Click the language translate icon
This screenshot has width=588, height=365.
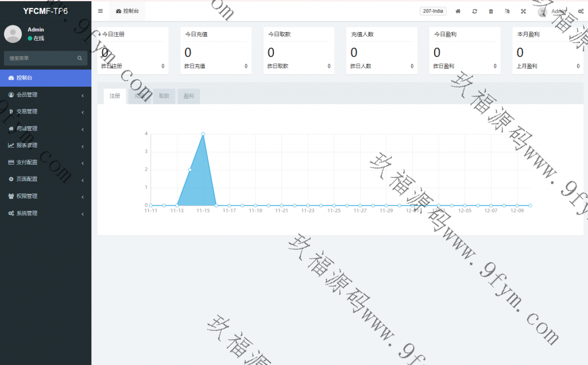click(x=506, y=11)
